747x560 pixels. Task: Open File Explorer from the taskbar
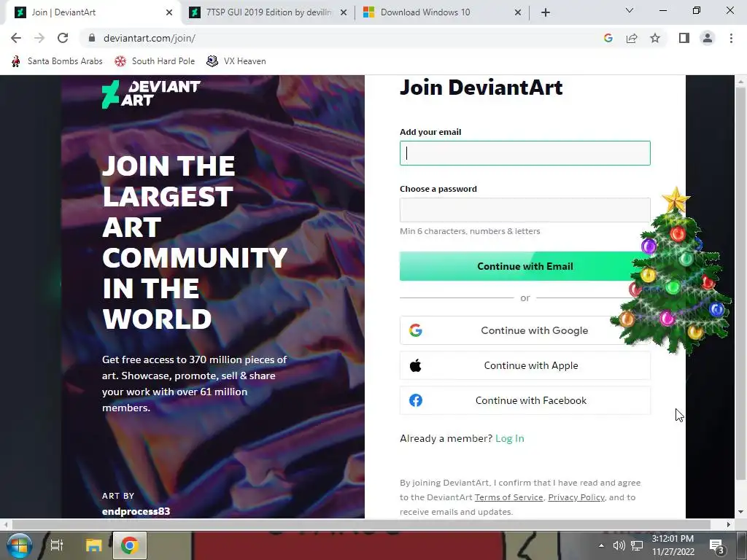click(x=93, y=545)
